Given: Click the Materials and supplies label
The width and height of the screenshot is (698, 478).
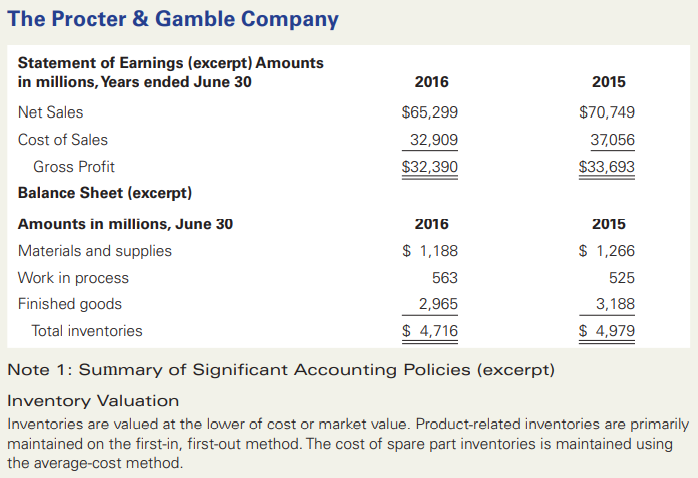Looking at the screenshot, I should [95, 251].
